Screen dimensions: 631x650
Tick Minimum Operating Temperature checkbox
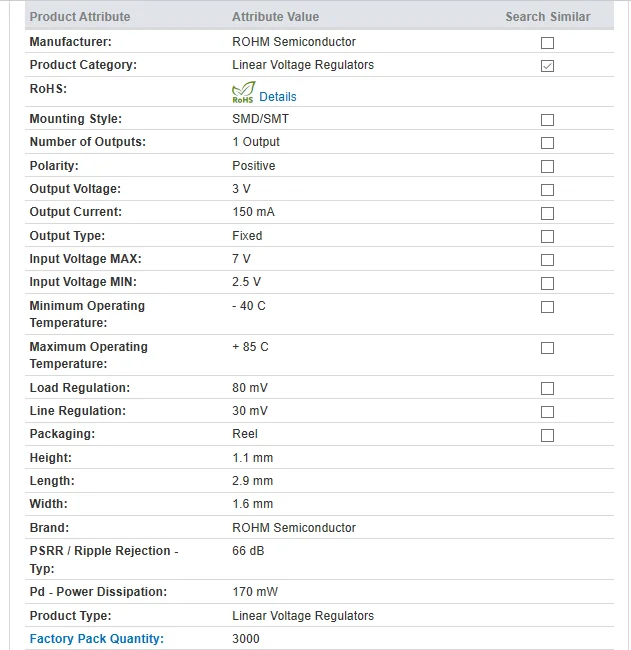[547, 307]
